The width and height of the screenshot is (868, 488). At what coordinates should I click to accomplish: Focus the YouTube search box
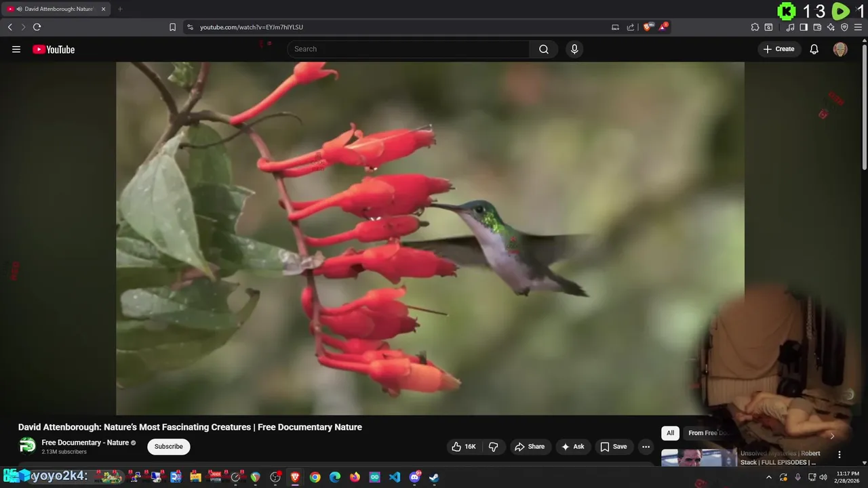point(408,49)
